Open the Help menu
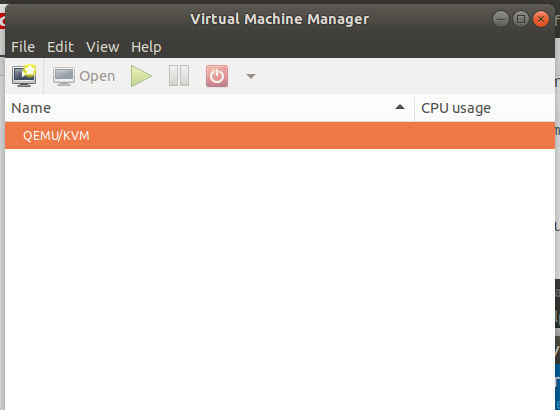Viewport: 560px width, 410px height. tap(146, 47)
